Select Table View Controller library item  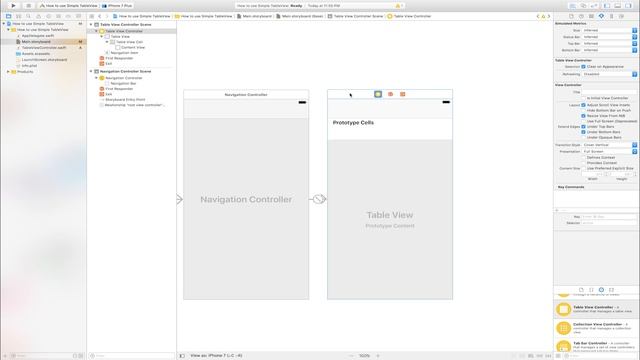(596, 309)
